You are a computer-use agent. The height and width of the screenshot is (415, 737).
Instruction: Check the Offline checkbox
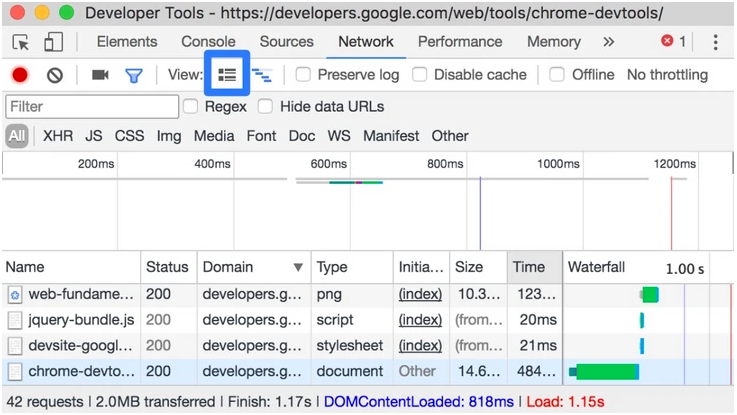557,74
